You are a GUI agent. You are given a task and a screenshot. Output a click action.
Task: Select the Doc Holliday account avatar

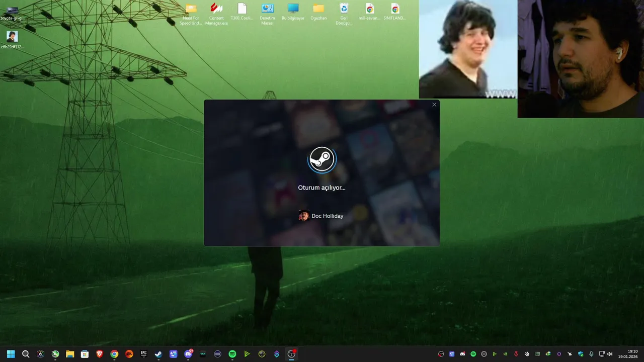pos(303,216)
